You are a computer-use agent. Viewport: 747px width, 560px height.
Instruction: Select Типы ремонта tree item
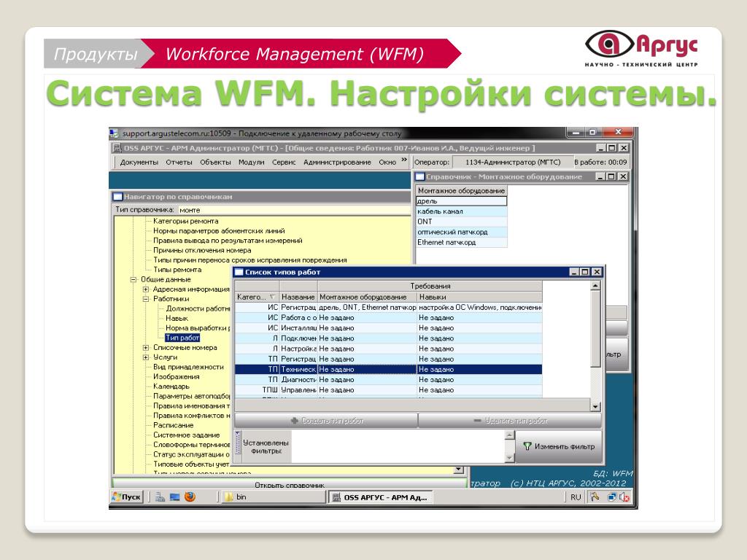(177, 270)
